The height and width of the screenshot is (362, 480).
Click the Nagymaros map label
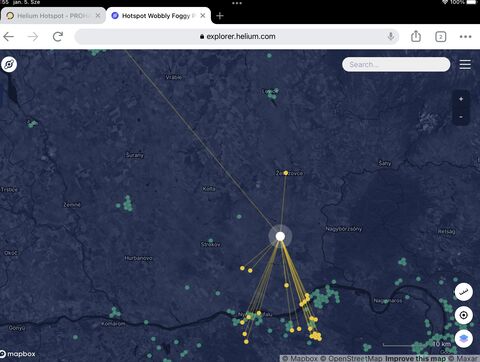tap(388, 301)
